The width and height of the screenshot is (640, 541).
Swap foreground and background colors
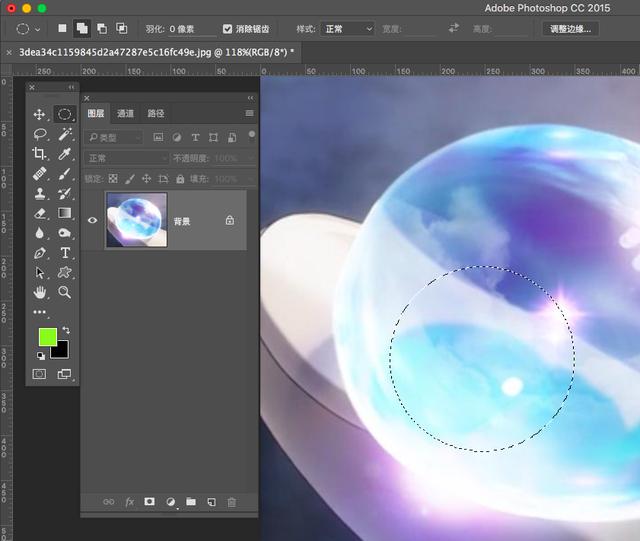coord(66,330)
